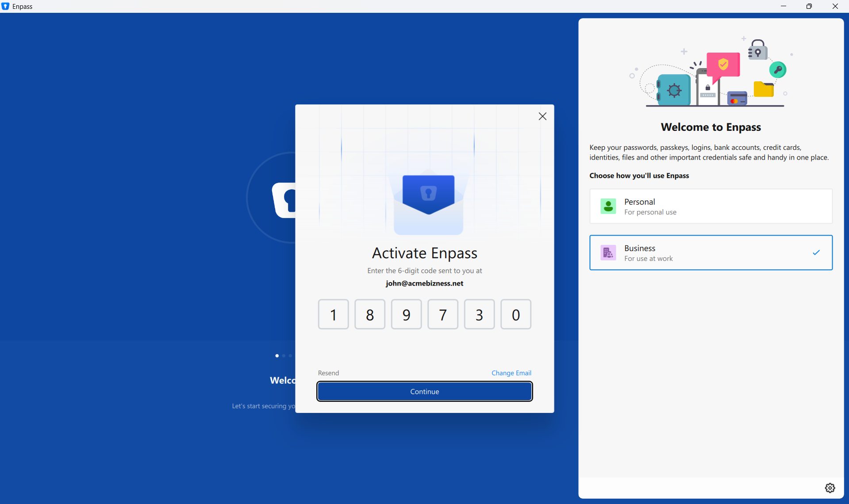The height and width of the screenshot is (504, 849).
Task: Click the second carousel dot indicator
Action: 284,355
